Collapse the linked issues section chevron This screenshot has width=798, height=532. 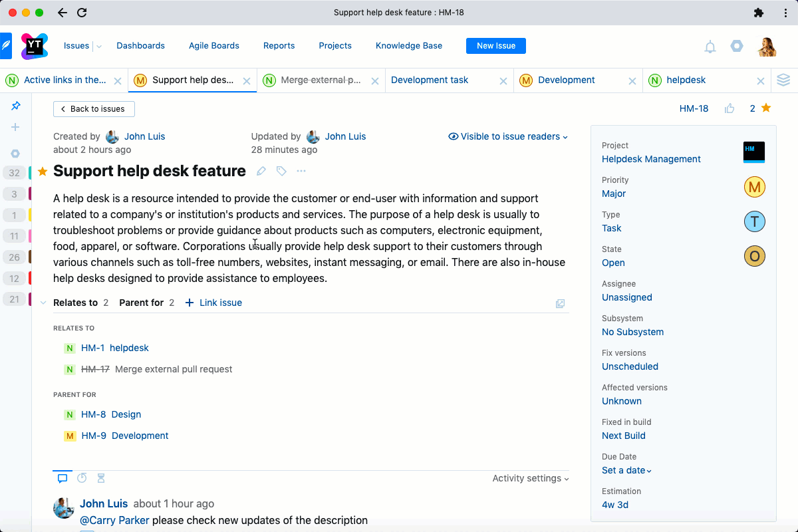[x=43, y=303]
